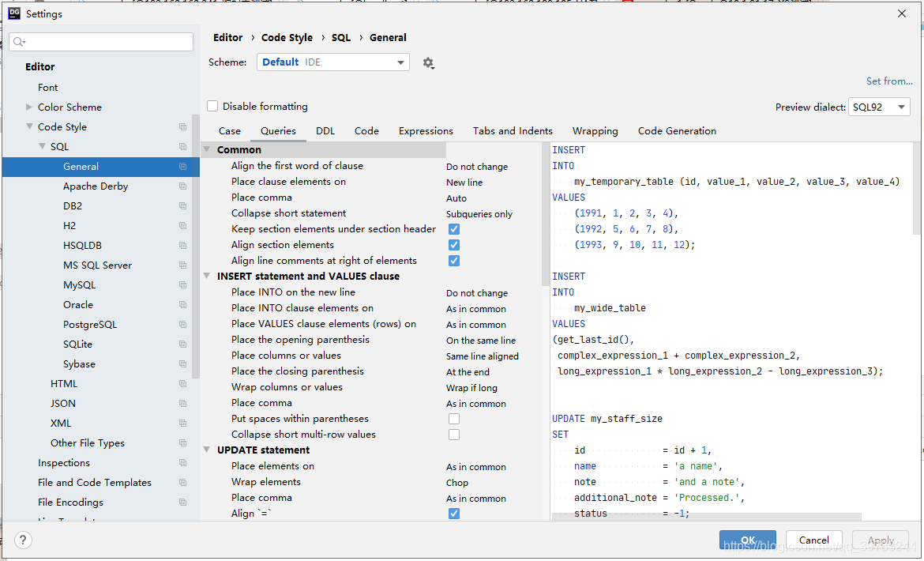
Task: Switch to the Tabs and Indents tab
Action: [x=513, y=131]
